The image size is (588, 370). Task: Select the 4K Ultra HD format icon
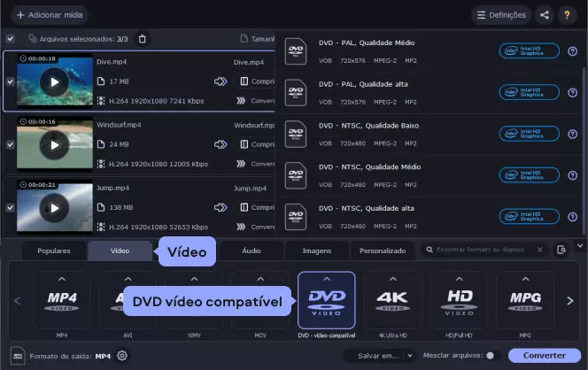(x=392, y=300)
